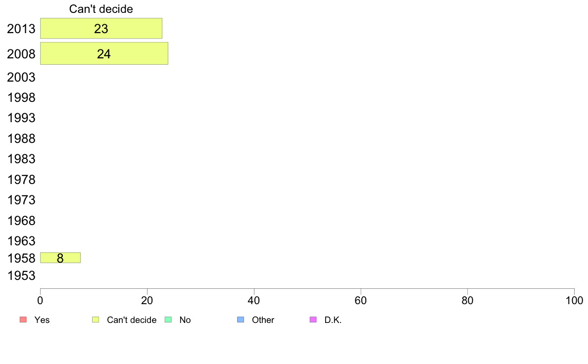Click the D.K. legend text label

pos(333,320)
